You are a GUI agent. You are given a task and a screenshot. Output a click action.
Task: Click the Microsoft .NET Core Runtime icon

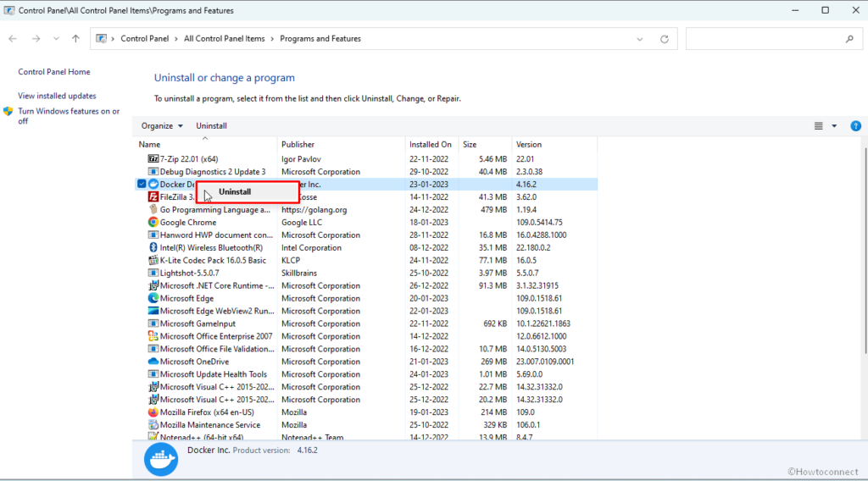tap(153, 286)
